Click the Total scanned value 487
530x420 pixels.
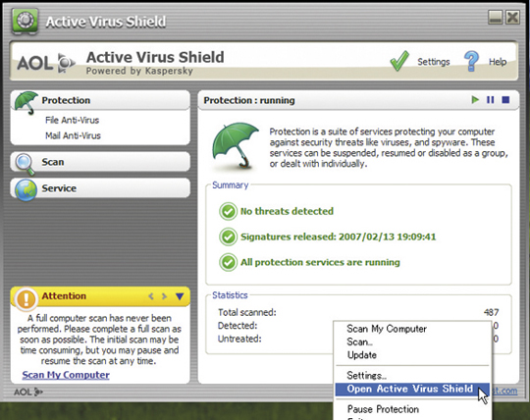(x=491, y=313)
